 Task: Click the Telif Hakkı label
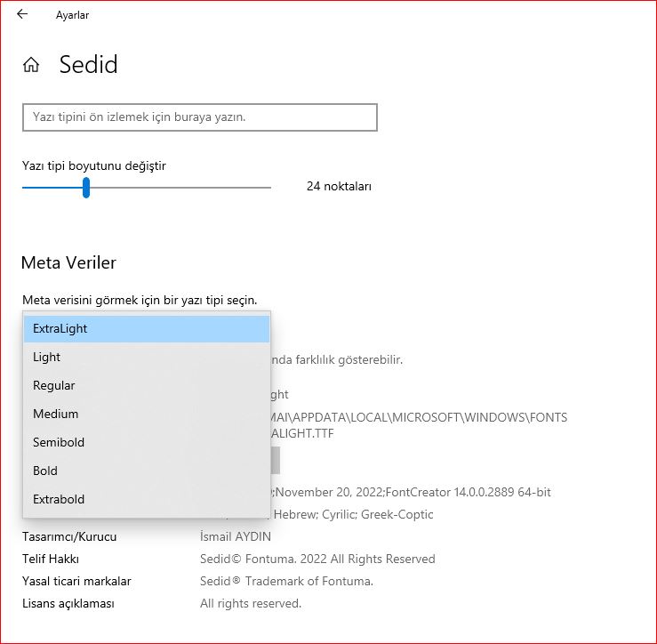pyautogui.click(x=51, y=559)
